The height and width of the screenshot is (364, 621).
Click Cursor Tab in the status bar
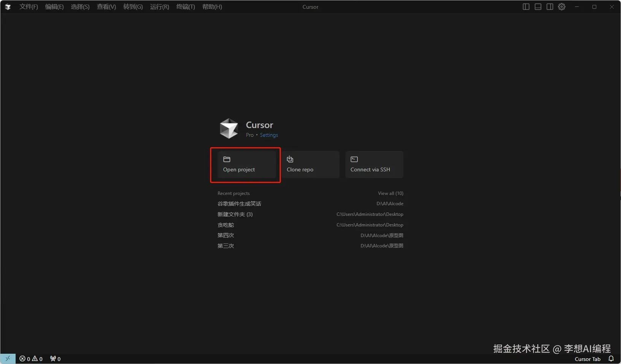588,359
